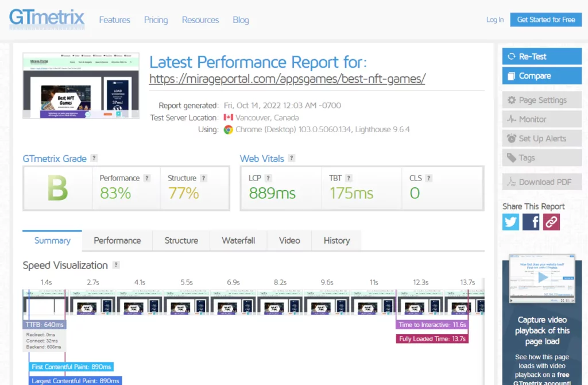Download PDF of the report
The height and width of the screenshot is (385, 588).
542,182
